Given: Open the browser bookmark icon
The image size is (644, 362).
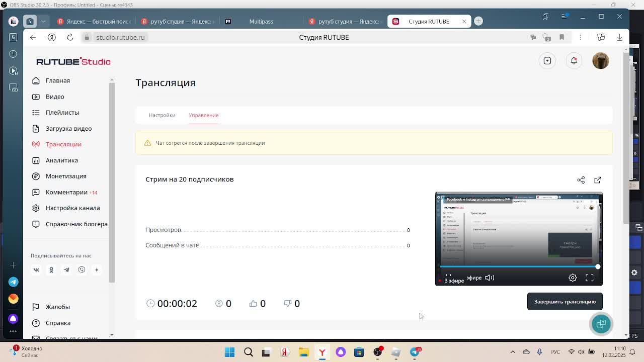Looking at the screenshot, I should pyautogui.click(x=562, y=37).
